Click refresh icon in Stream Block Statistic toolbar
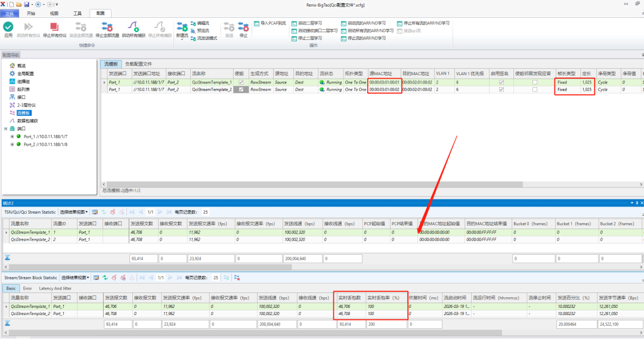The width and height of the screenshot is (644, 339). [105, 278]
